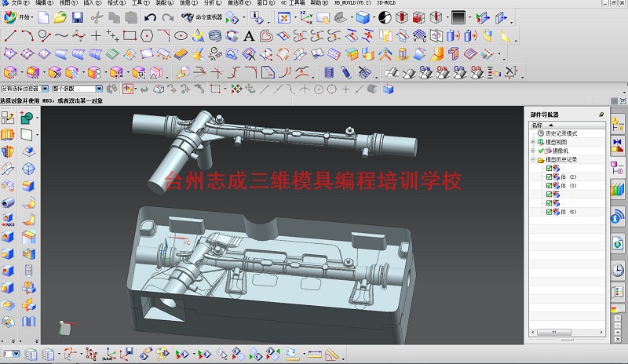Screen dimensions: 628x364
Task: Toggle the pin on 部件导航器 panel
Action: click(x=601, y=115)
